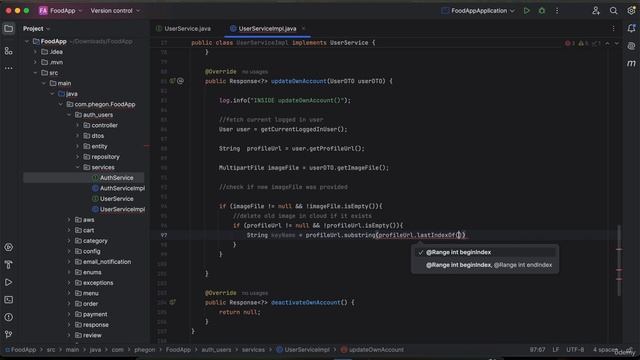
Task: Expand the .idea folder
Action: tap(35, 52)
